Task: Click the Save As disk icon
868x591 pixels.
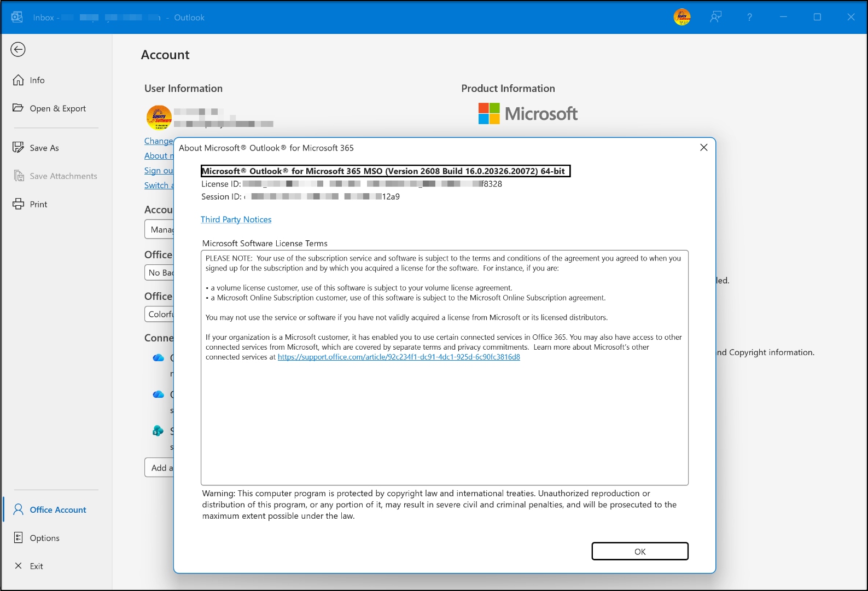Action: coord(18,147)
